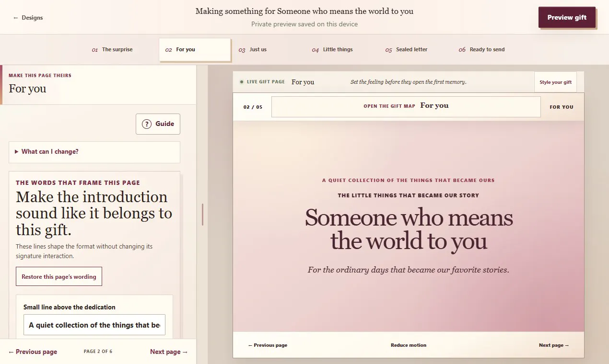
Task: Select the 02 For you tab
Action: [x=195, y=49]
